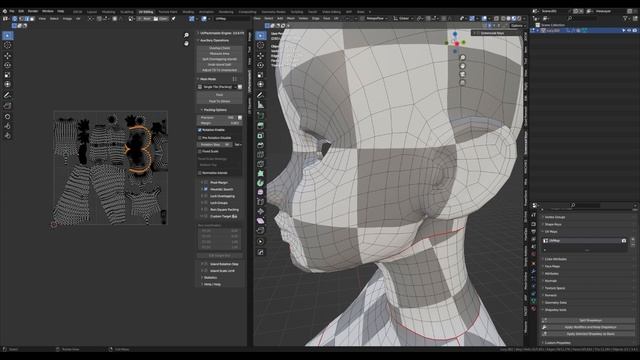Select the 3D viewport Select Box tool
This screenshot has width=640, height=360.
click(260, 36)
